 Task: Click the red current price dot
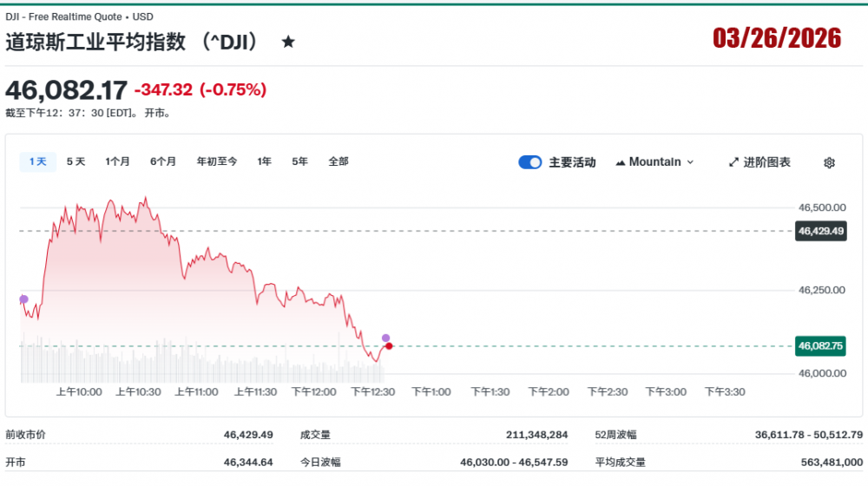pos(390,346)
